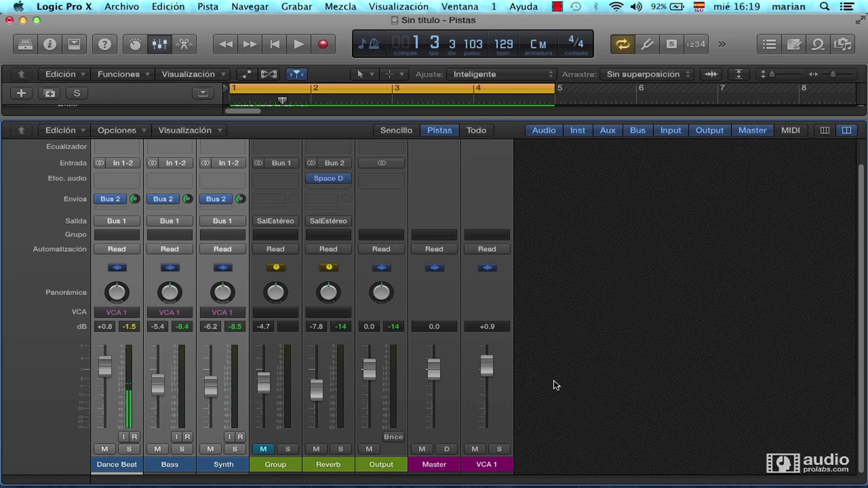Open the Ajuste Inteligente dropdown
This screenshot has height=488, width=868.
501,74
